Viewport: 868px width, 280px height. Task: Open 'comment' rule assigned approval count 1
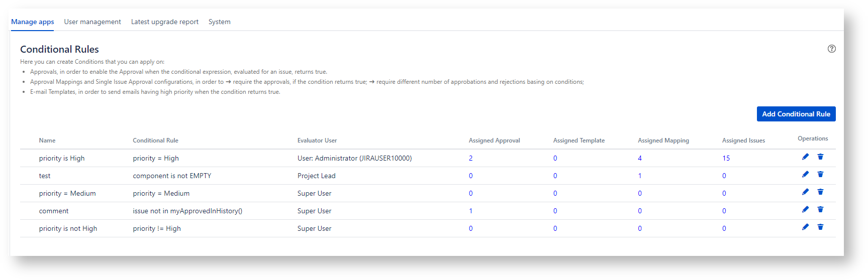(x=470, y=211)
